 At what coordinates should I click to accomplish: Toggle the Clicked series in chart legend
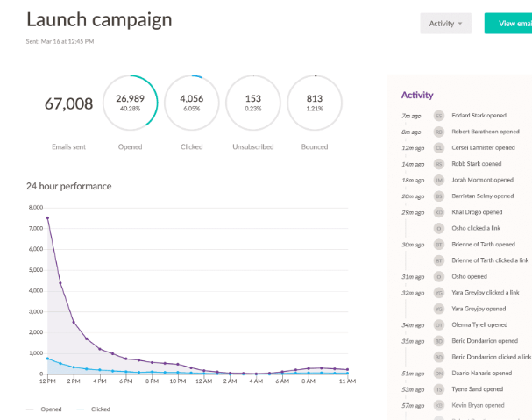coord(93,409)
